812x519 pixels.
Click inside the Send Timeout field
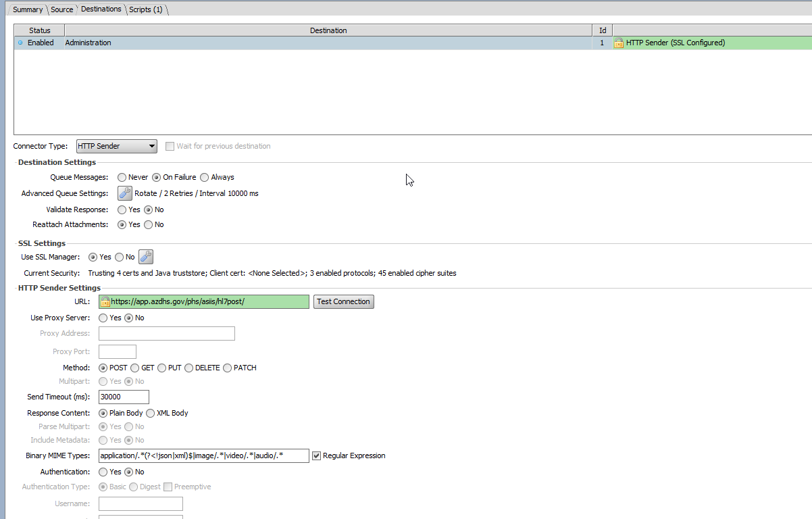pyautogui.click(x=123, y=397)
